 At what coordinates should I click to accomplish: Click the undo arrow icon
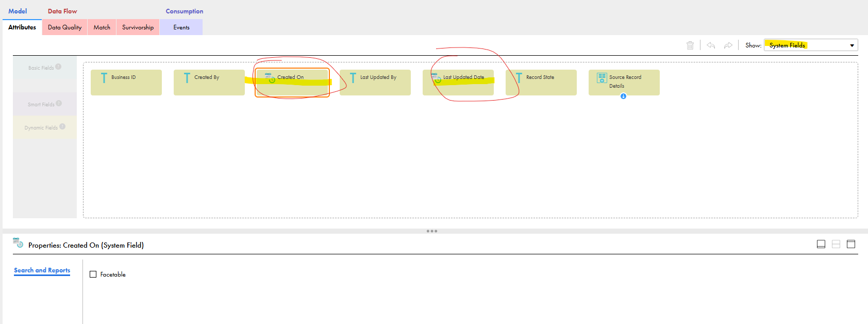(x=711, y=45)
